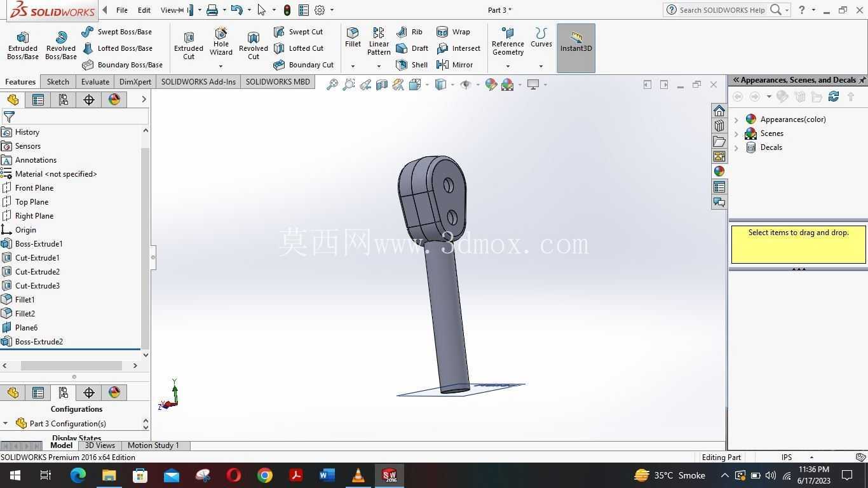Image resolution: width=868 pixels, height=488 pixels.
Task: Choose Lofted Boss/Base
Action: [x=117, y=48]
